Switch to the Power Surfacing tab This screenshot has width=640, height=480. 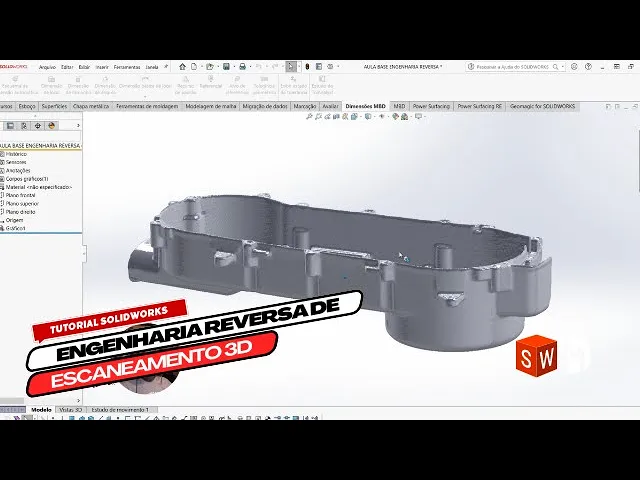pyautogui.click(x=431, y=106)
